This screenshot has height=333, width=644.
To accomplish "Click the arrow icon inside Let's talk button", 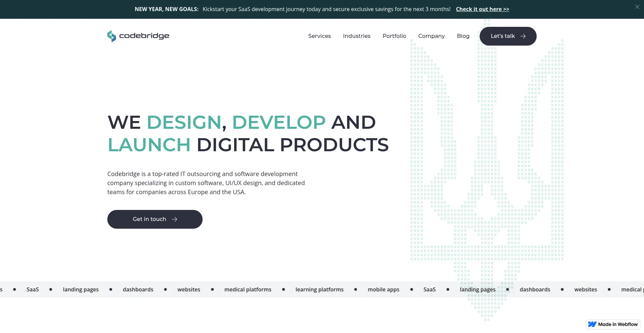I will coord(523,36).
